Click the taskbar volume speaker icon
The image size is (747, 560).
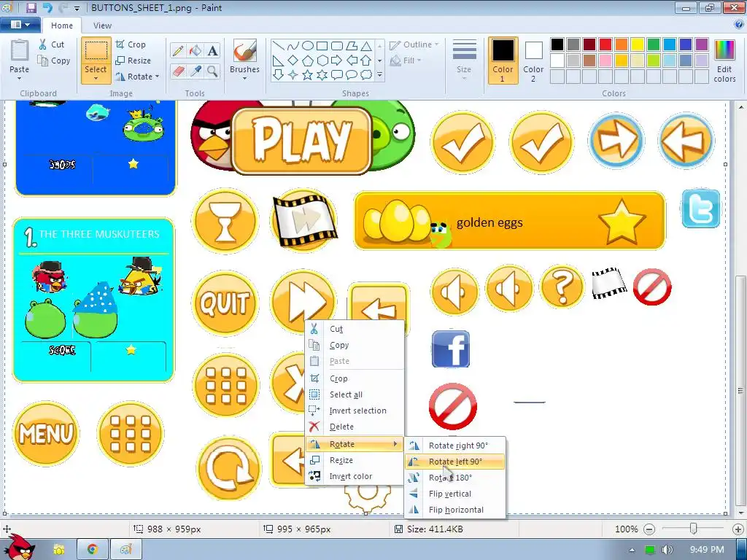pyautogui.click(x=667, y=550)
